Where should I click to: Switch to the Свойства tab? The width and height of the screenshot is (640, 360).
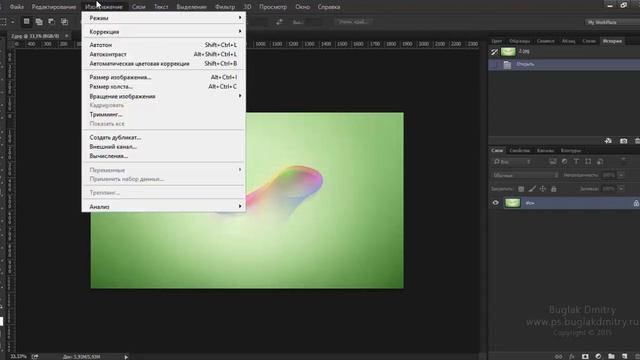pyautogui.click(x=520, y=151)
